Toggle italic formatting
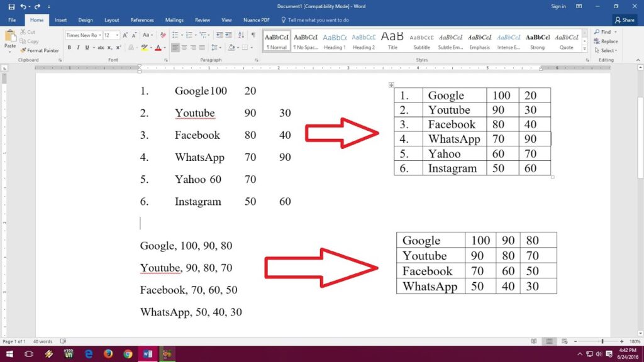 pos(78,47)
